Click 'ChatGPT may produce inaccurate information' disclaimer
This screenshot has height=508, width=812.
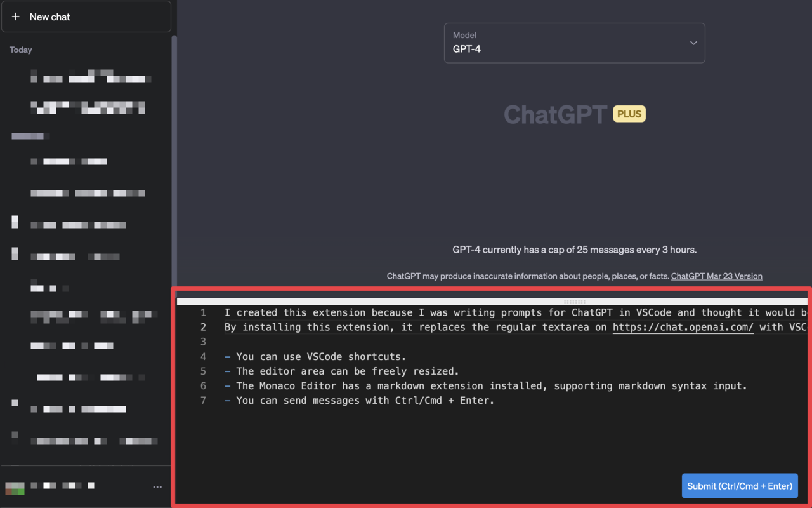[528, 276]
